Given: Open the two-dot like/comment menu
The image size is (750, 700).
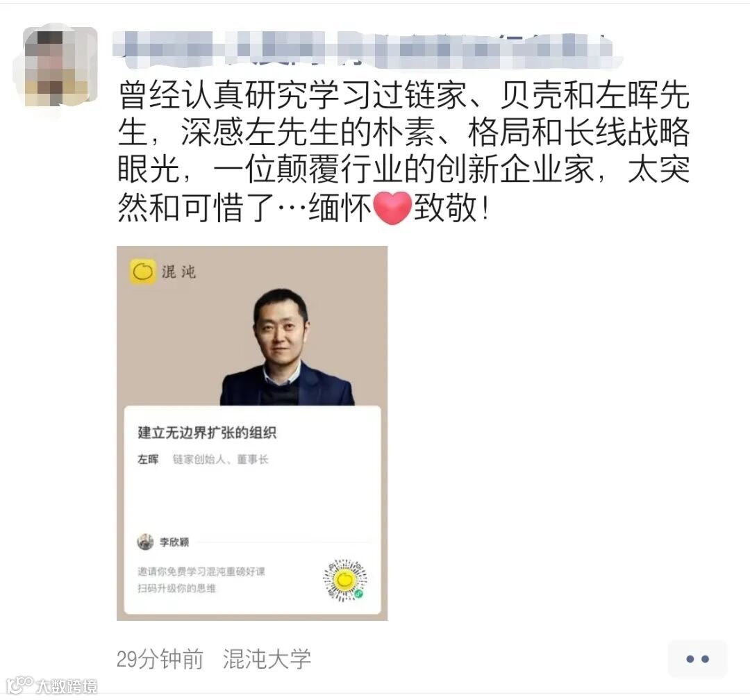Looking at the screenshot, I should pos(697,659).
